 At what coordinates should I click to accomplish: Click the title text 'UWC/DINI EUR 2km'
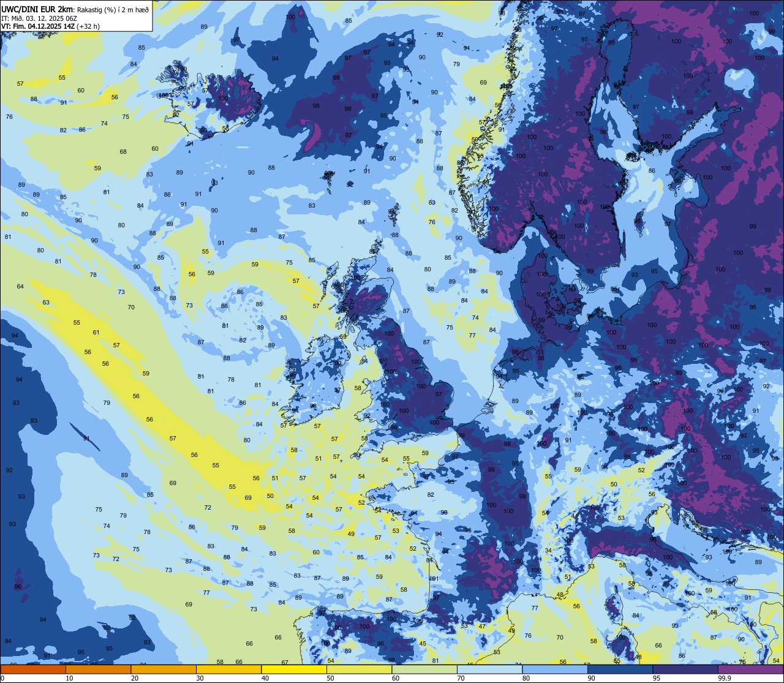(37, 9)
